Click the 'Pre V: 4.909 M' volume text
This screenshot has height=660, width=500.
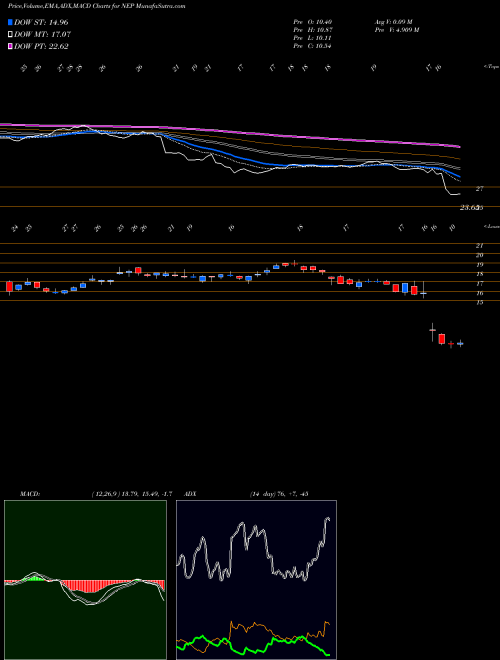(x=396, y=30)
